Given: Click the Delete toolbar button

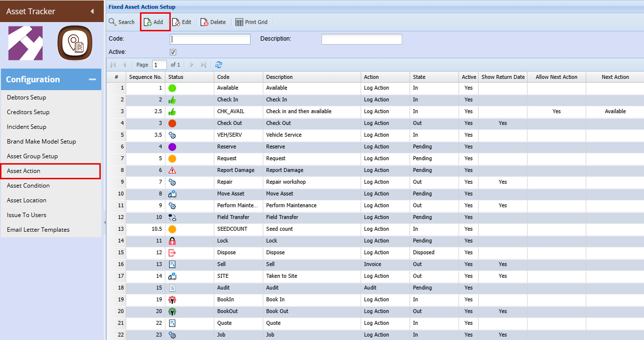Looking at the screenshot, I should [x=213, y=22].
